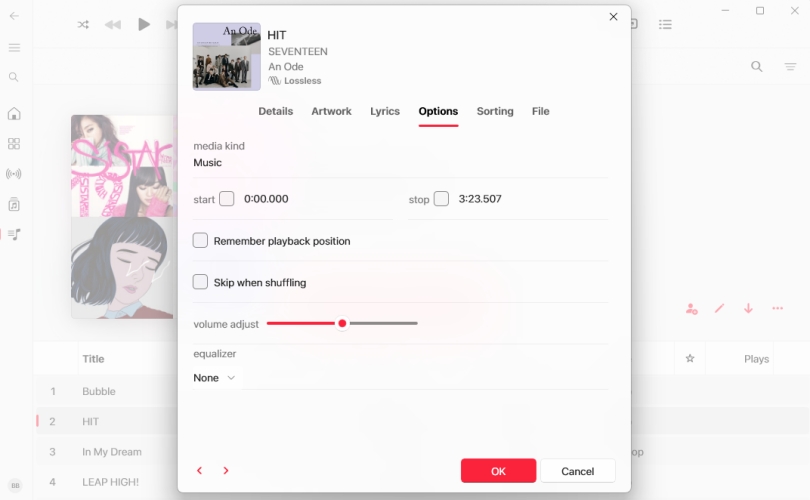Confirm changes with OK button
810x500 pixels.
(x=499, y=471)
